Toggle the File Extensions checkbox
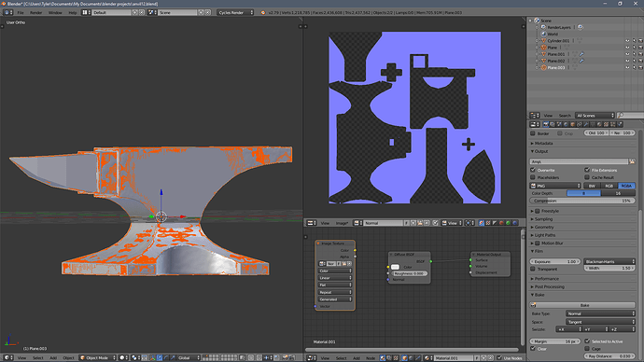 pos(587,170)
